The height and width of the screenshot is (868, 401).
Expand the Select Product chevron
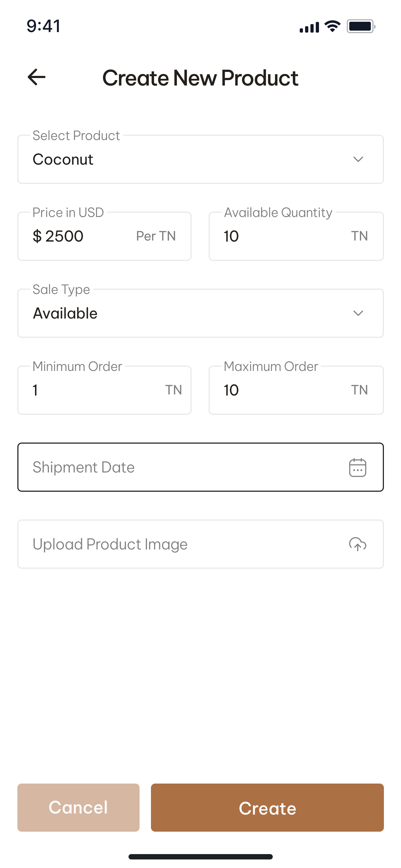(x=358, y=159)
